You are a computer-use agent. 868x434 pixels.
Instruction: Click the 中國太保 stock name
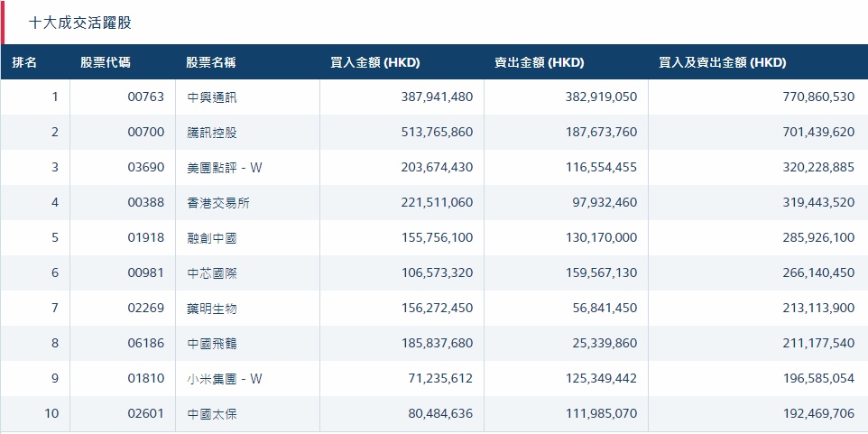[x=213, y=414]
